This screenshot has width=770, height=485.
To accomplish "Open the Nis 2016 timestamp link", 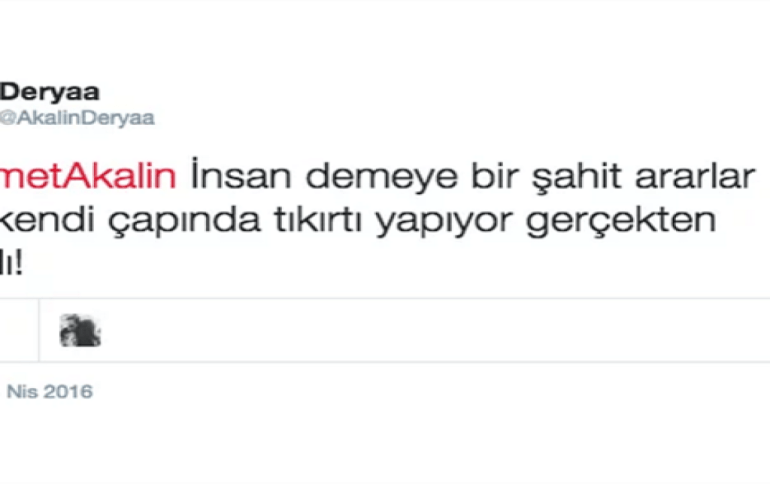I will pos(49,392).
